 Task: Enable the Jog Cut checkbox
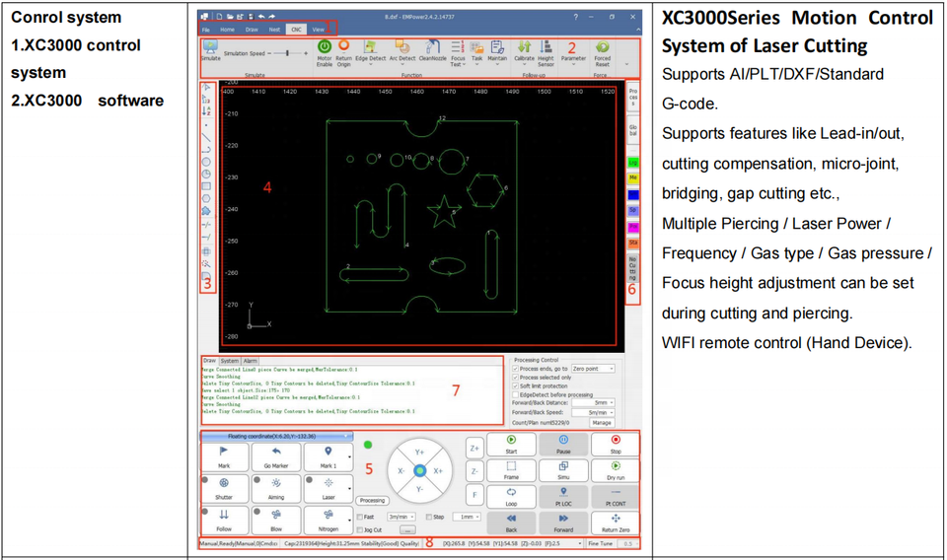[360, 529]
